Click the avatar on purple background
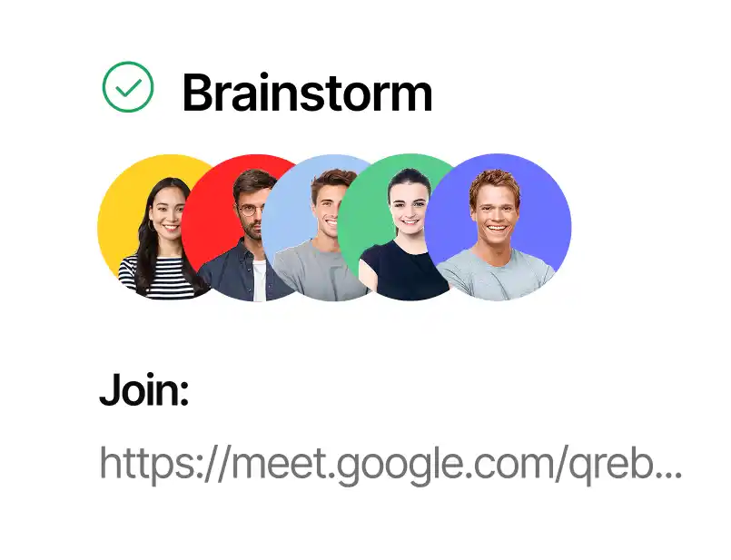Image resolution: width=731 pixels, height=560 pixels. tap(498, 227)
